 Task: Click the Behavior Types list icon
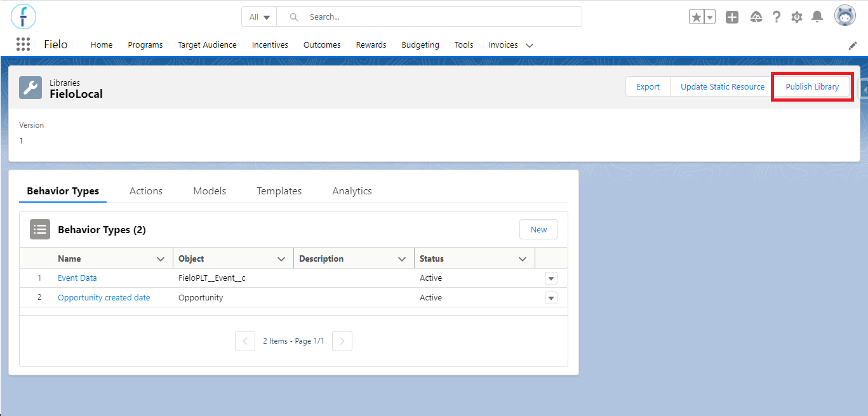[40, 229]
